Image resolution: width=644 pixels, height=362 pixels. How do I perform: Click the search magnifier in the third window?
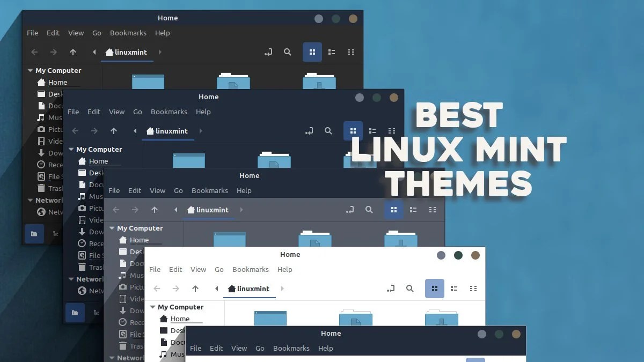(369, 210)
